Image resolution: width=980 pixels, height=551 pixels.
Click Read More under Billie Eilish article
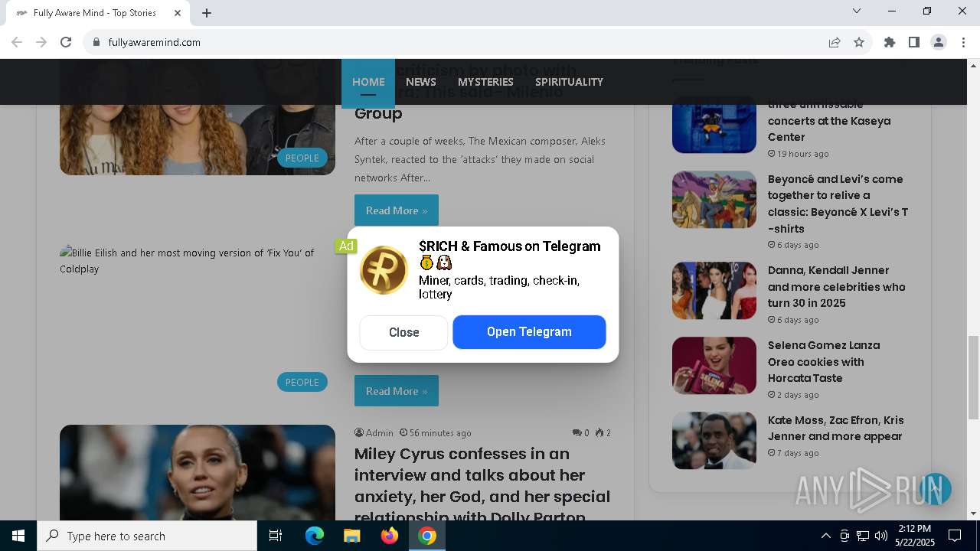(x=397, y=391)
